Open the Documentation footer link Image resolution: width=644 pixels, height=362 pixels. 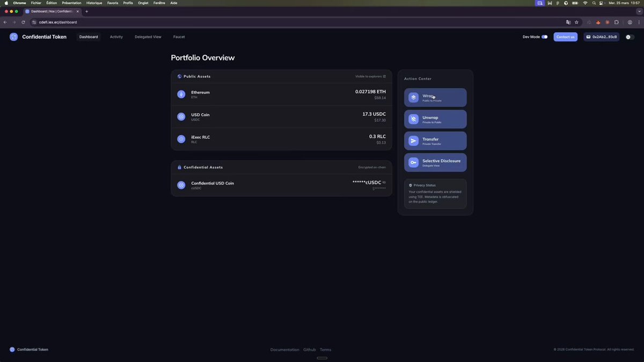(x=284, y=350)
